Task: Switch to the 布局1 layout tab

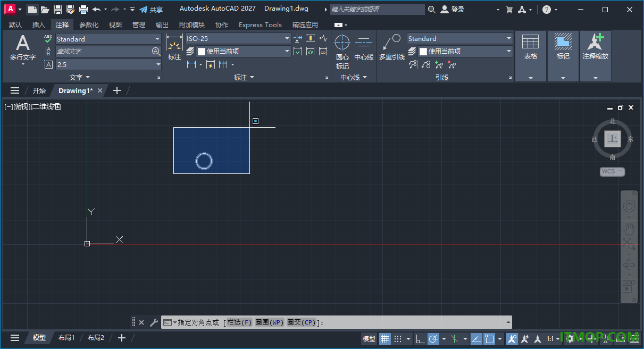Action: pyautogui.click(x=66, y=337)
